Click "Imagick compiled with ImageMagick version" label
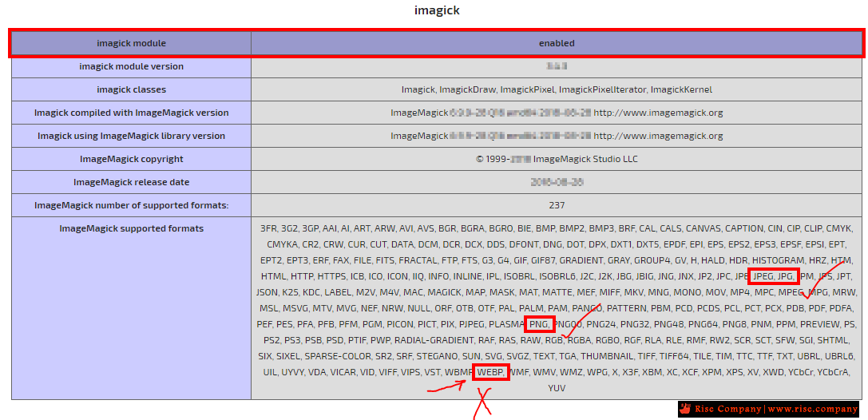The width and height of the screenshot is (868, 420). point(131,113)
